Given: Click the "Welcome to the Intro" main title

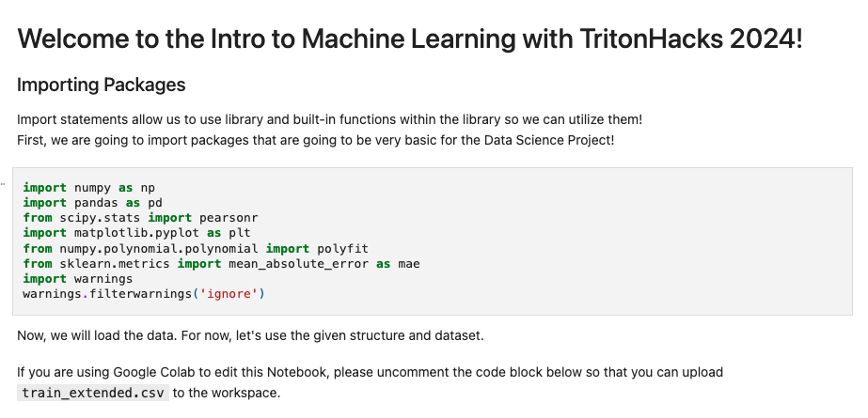Looking at the screenshot, I should 282,40.
